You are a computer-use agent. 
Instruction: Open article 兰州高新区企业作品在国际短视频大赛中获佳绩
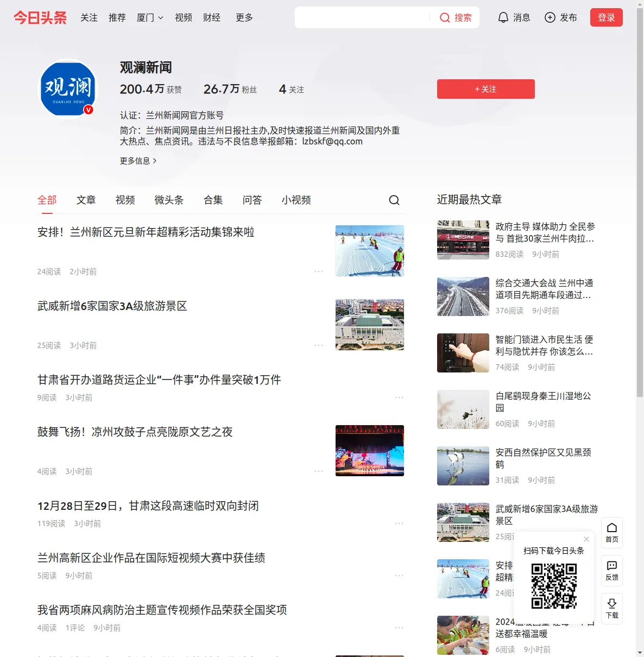point(151,558)
